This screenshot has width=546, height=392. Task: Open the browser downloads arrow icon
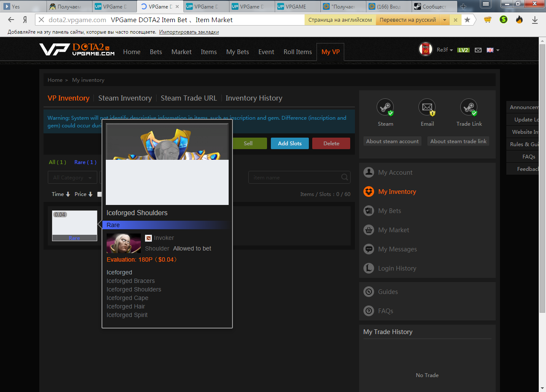coord(534,20)
